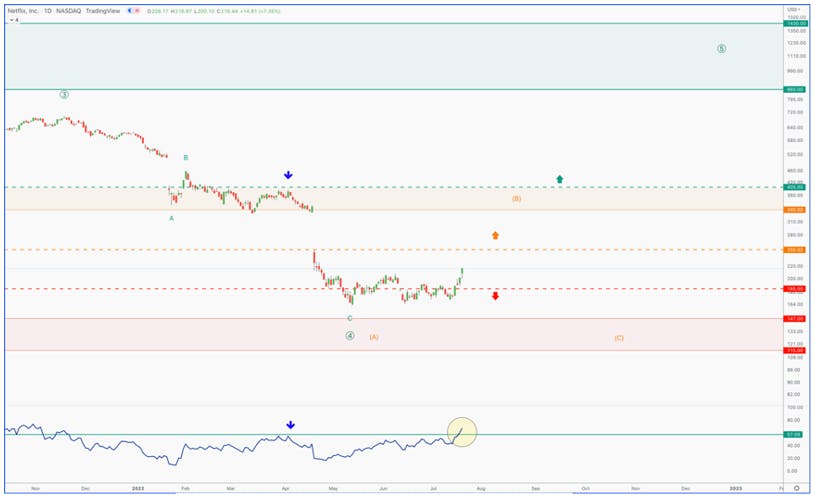Open chart settings gear in bottom-right corner
815x498 pixels.
pyautogui.click(x=796, y=488)
